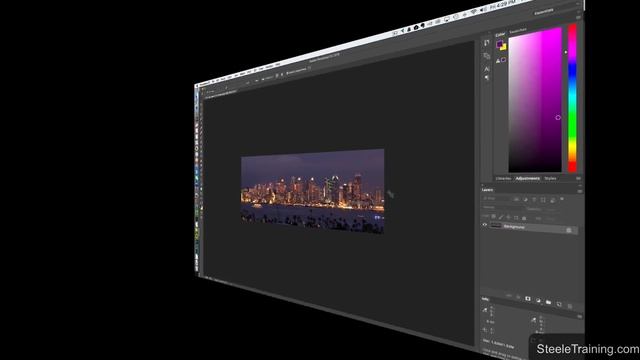Image resolution: width=640 pixels, height=360 pixels.
Task: Open the Layers panel menu
Action: click(x=580, y=191)
